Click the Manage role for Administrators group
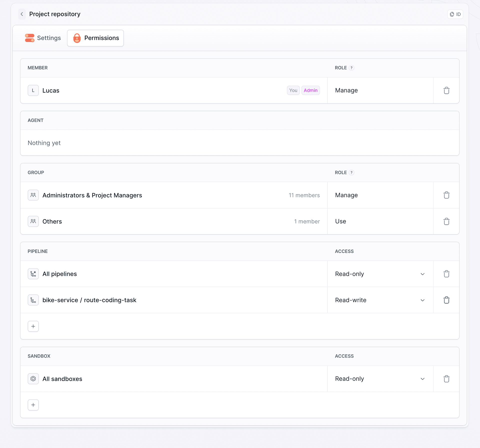Viewport: 480px width, 448px height. click(346, 195)
